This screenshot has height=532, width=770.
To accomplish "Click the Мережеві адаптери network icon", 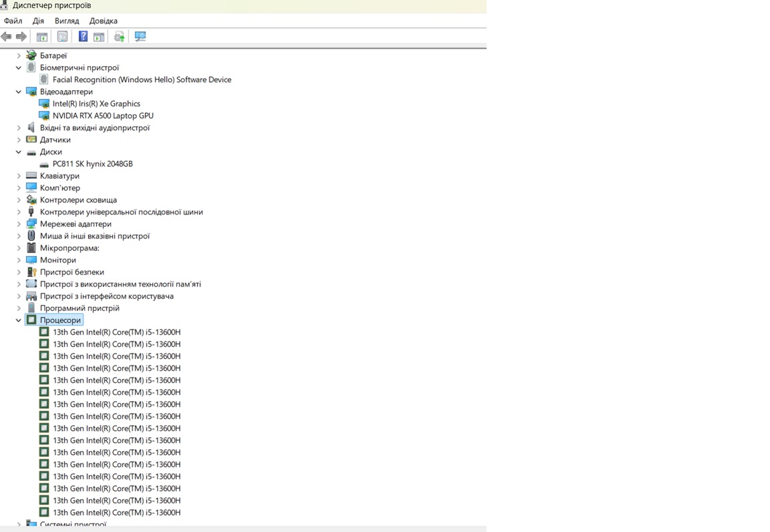I will coord(31,224).
